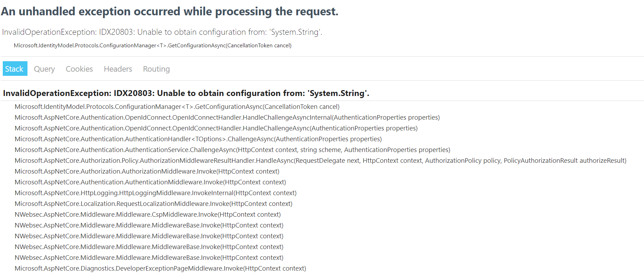Viewport: 644px width, 280px height.
Task: Open the Routing tab
Action: 156,69
